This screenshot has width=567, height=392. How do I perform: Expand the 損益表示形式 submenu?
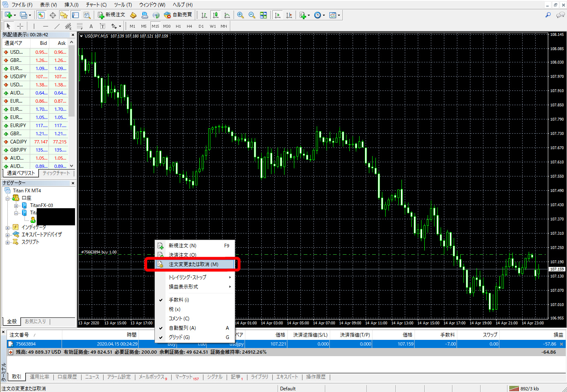click(x=195, y=287)
